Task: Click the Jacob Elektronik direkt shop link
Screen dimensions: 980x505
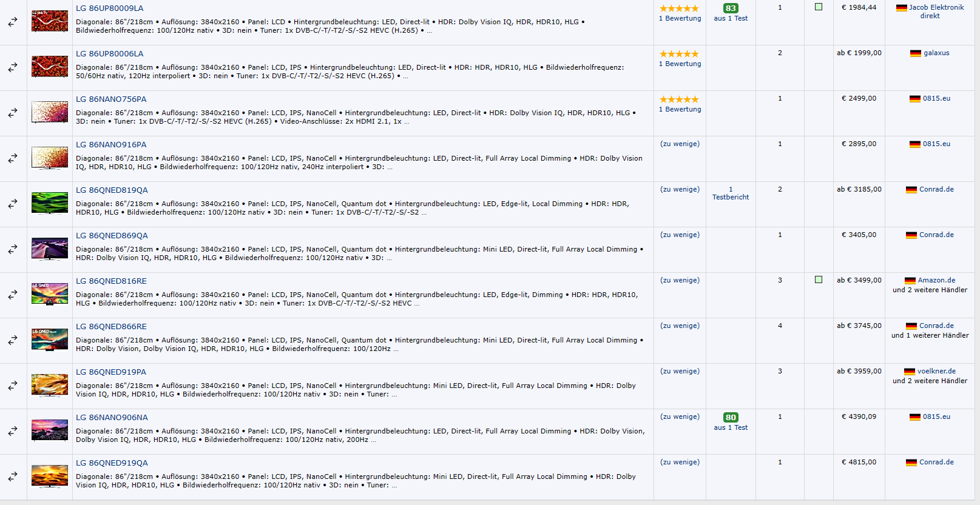Action: tap(936, 12)
